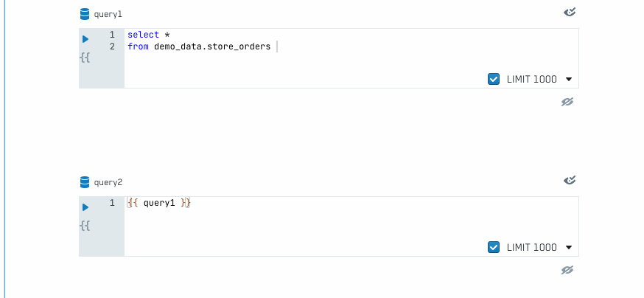
Task: Click the query2 database icon
Action: point(85,182)
